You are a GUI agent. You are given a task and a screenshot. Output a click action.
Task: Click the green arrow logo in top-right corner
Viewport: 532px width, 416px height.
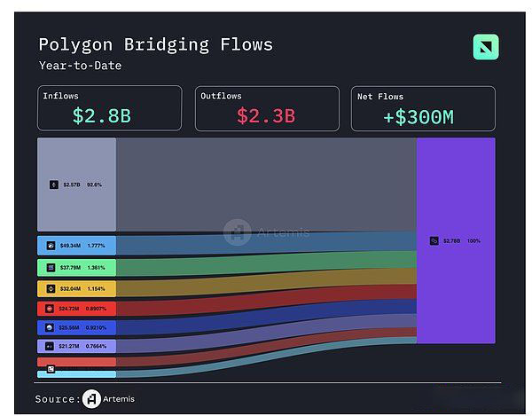(x=486, y=47)
